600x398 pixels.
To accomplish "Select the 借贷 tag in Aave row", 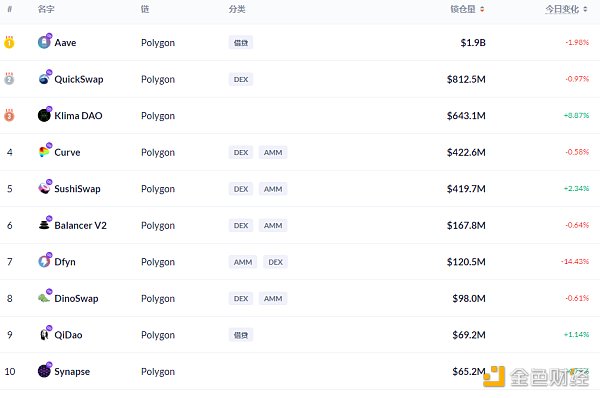I will click(241, 42).
